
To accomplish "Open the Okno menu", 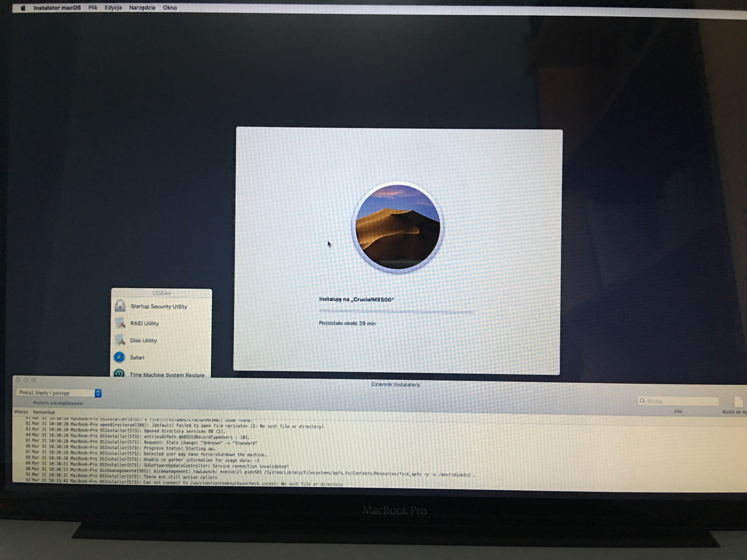I will click(x=170, y=8).
